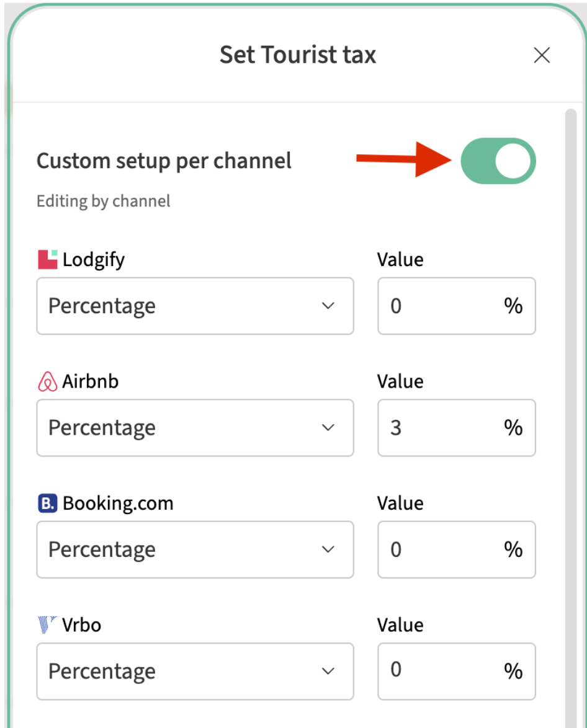This screenshot has width=587, height=728.
Task: Click the Airbnb logo icon
Action: 48,382
